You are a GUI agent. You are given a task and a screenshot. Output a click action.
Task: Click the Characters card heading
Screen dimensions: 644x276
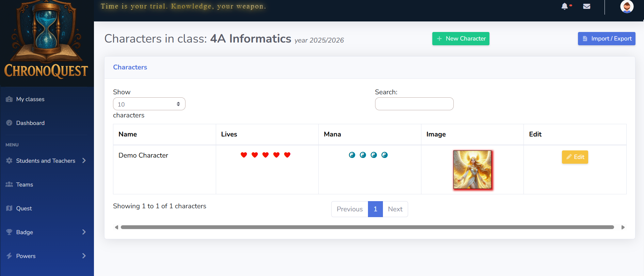[x=130, y=67]
